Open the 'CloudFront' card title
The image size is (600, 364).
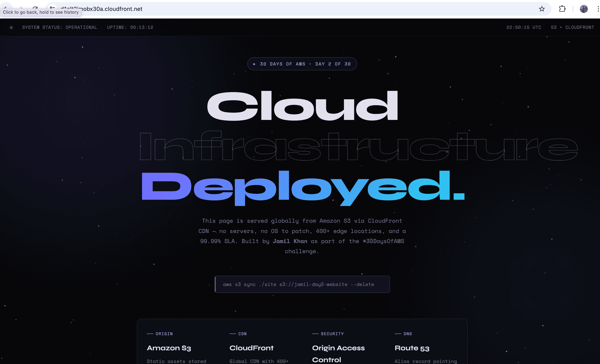click(251, 348)
